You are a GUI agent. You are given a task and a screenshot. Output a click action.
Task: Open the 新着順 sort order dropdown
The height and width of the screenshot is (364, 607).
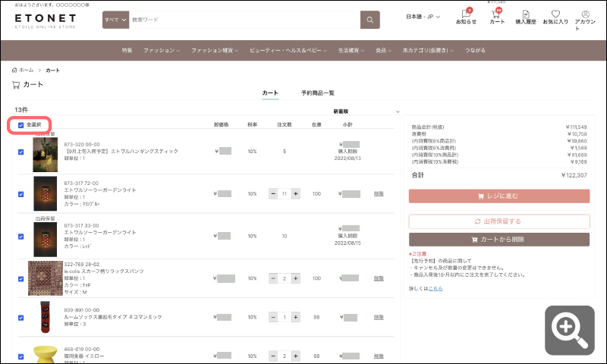coord(366,111)
